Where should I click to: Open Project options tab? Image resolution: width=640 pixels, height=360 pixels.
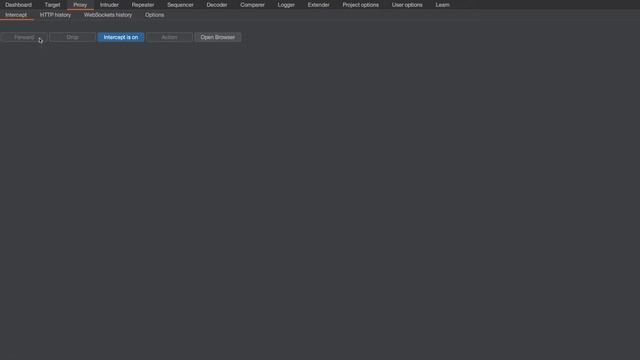[360, 5]
